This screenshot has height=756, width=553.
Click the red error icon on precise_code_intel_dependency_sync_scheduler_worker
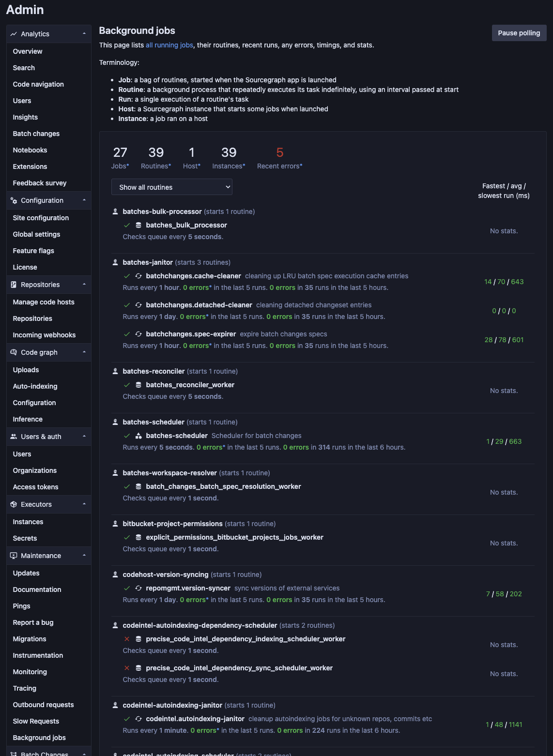(x=127, y=667)
